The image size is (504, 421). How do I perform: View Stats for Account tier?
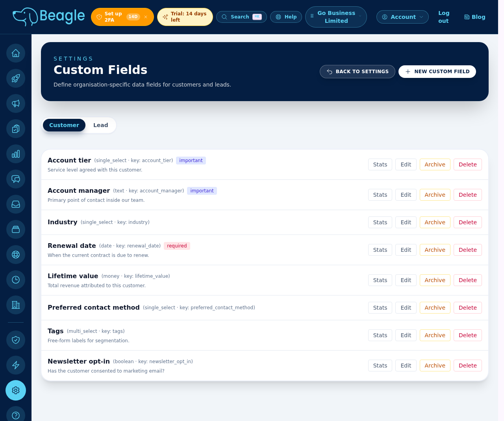(x=380, y=164)
